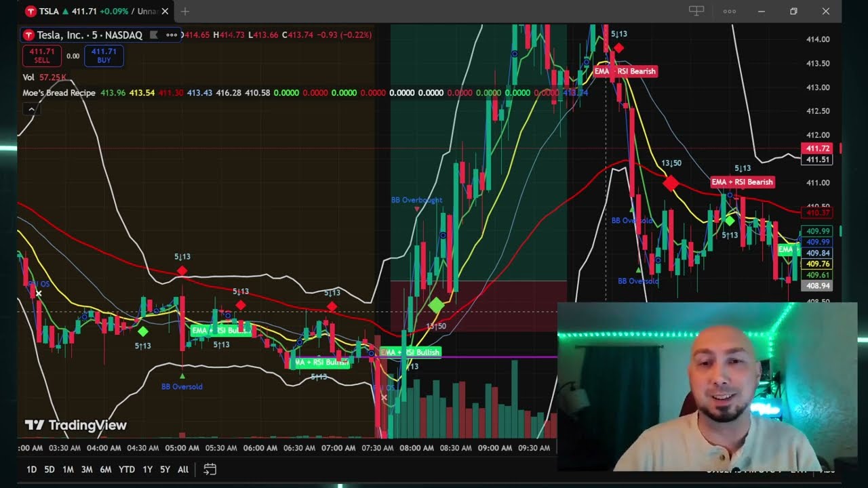Viewport: 868px width, 488px height.
Task: Click the 411.71 BUY button
Action: coord(104,56)
